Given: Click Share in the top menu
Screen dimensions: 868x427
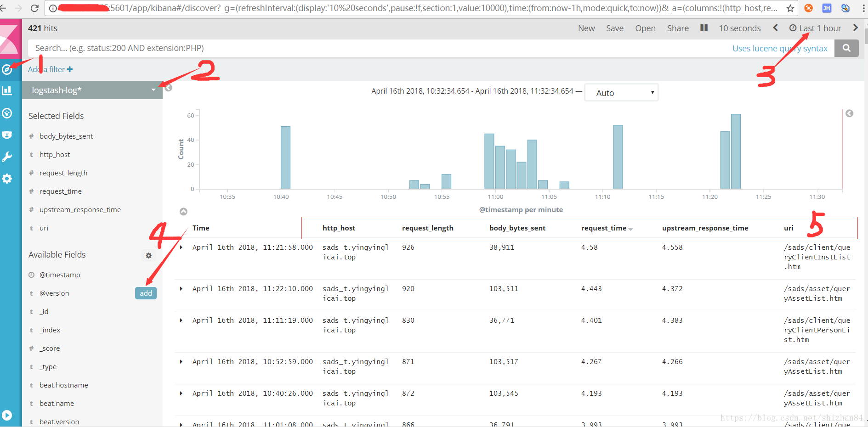Looking at the screenshot, I should click(678, 28).
